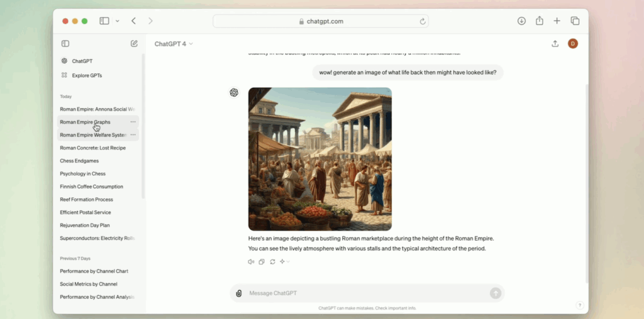Show Safari downloads
The height and width of the screenshot is (319, 644).
pos(521,21)
